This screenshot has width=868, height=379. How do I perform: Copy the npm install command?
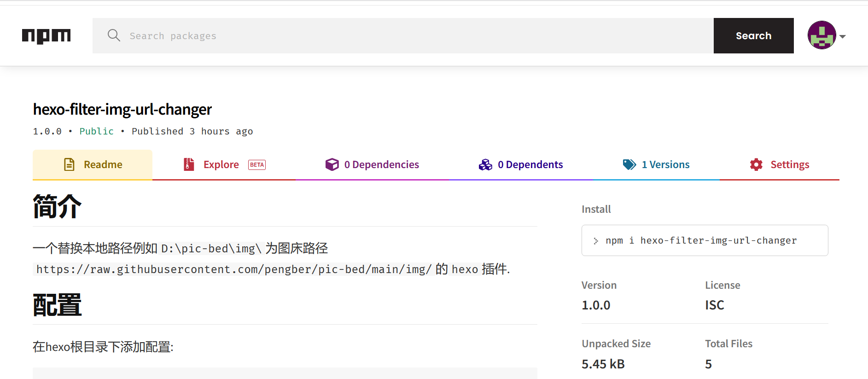point(705,240)
